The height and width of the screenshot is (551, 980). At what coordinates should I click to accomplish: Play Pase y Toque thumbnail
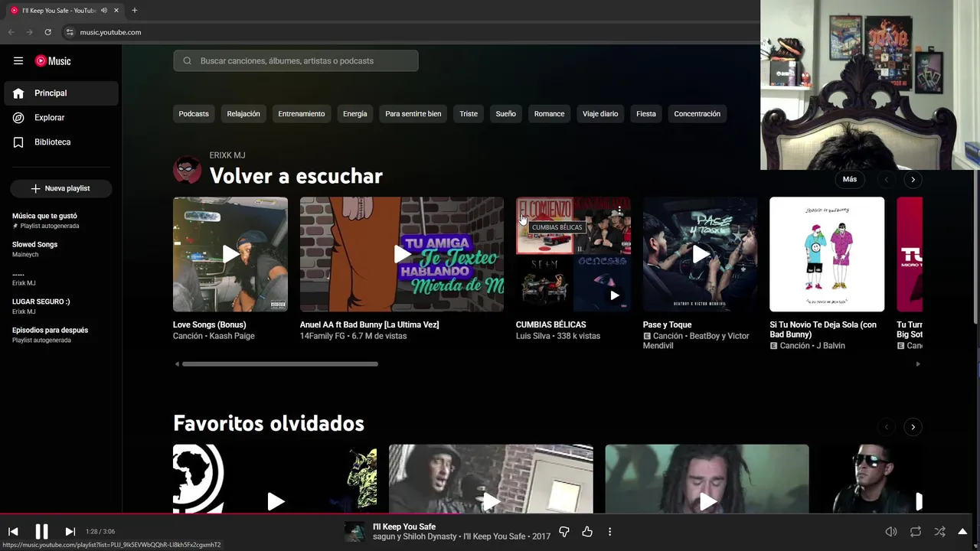701,254
